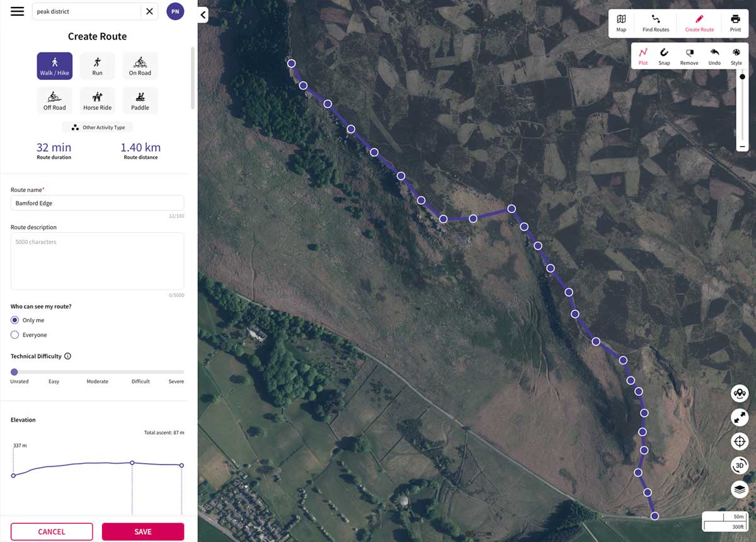The width and height of the screenshot is (756, 542).
Task: Click the Print icon
Action: coord(735,23)
